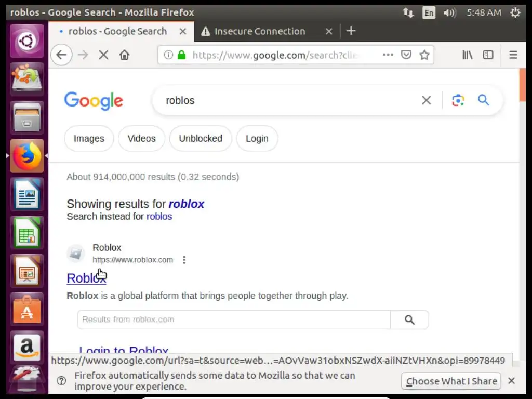Screen dimensions: 532x399
Task: Click the roblox.com sitelinks search button
Action: pos(409,320)
